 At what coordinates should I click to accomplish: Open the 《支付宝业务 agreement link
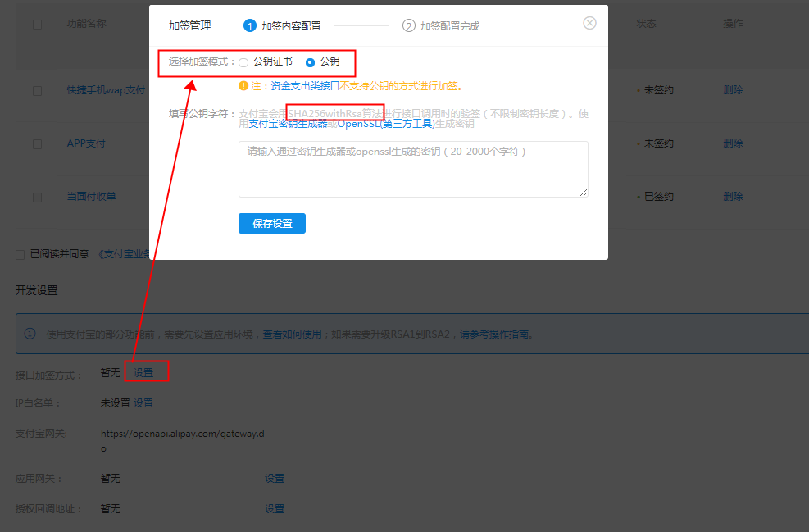coord(123,254)
